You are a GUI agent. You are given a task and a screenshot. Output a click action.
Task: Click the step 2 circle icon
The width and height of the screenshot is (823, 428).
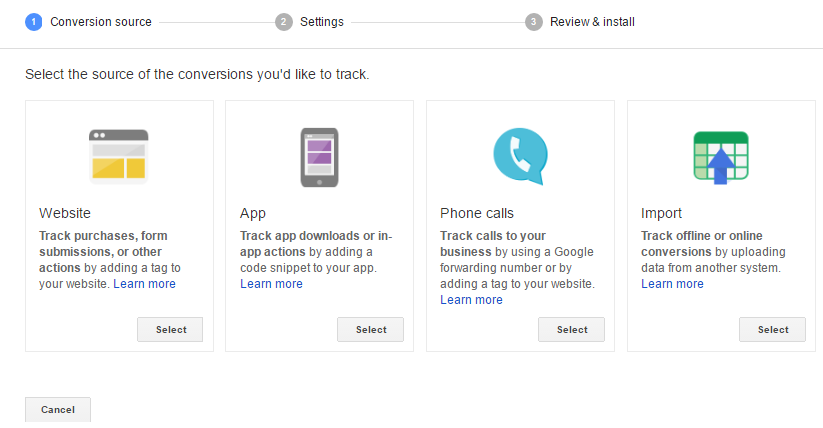click(x=283, y=22)
